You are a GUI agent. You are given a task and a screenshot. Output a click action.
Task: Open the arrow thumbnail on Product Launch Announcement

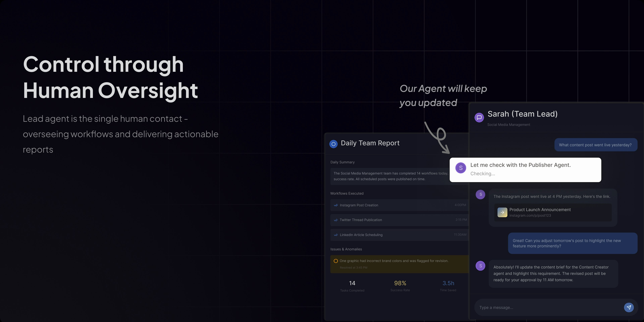pos(502,212)
